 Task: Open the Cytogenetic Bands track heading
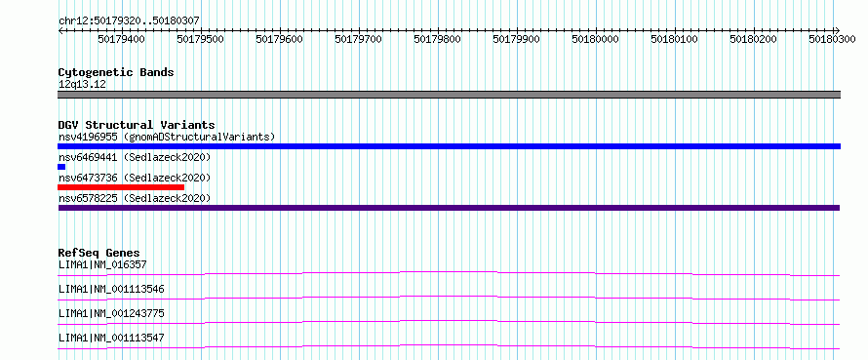[x=116, y=72]
